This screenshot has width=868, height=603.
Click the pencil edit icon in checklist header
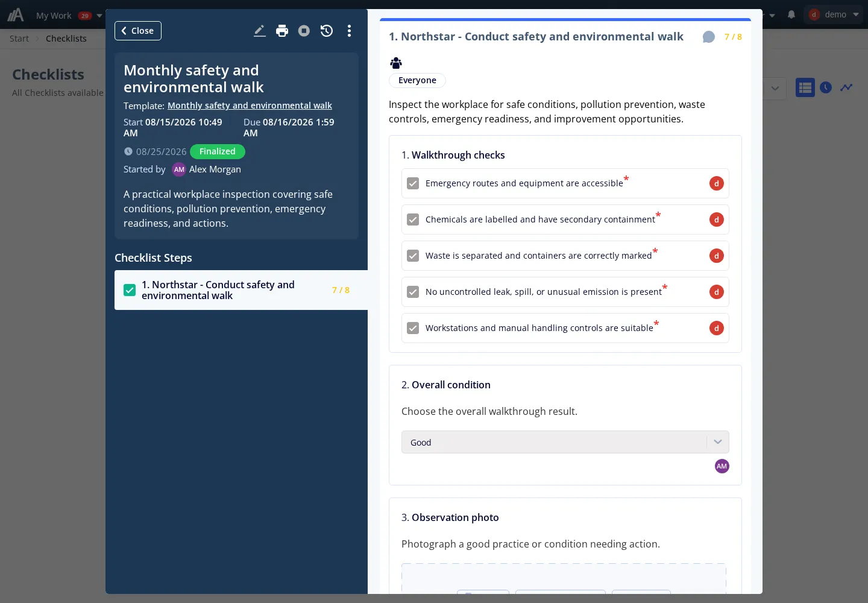(260, 31)
